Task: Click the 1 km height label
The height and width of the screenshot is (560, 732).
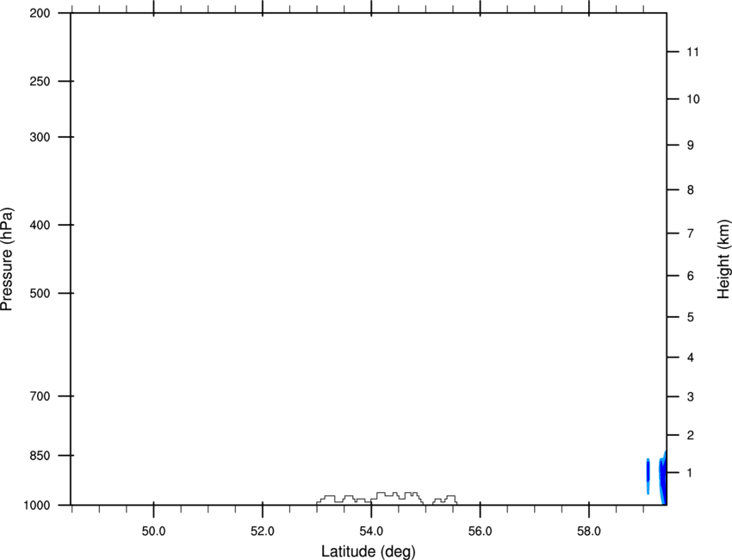Action: (x=690, y=473)
